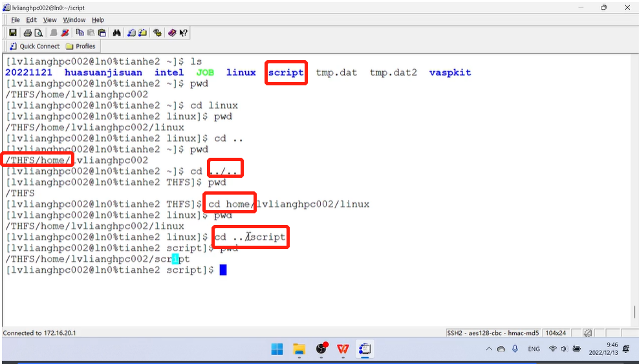
Task: Show hidden icons in the system tray
Action: [x=487, y=349]
